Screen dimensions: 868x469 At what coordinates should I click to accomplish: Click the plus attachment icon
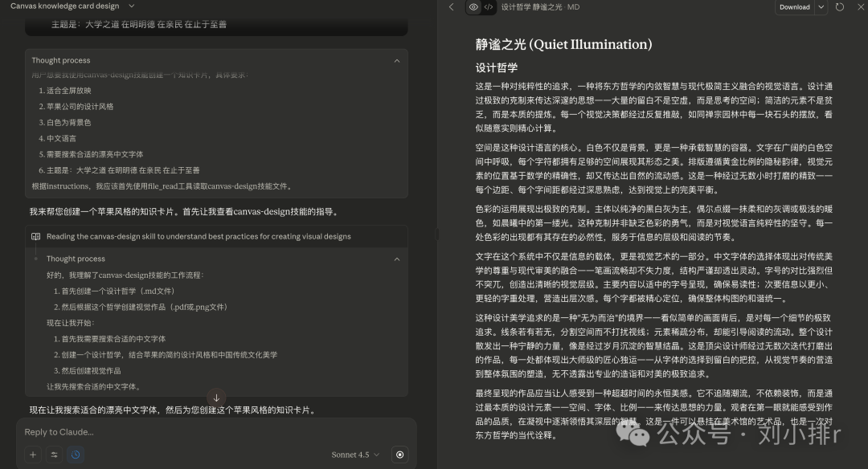(33, 455)
